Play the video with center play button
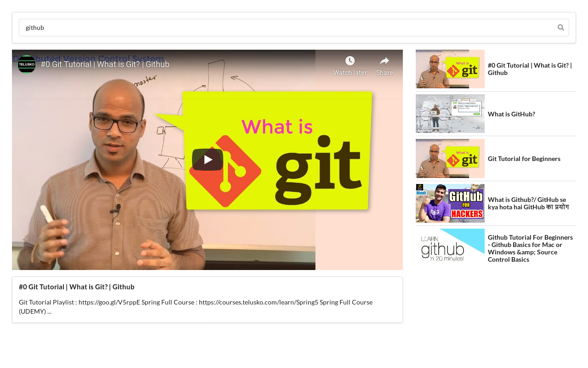This screenshot has height=368, width=588. pyautogui.click(x=208, y=160)
